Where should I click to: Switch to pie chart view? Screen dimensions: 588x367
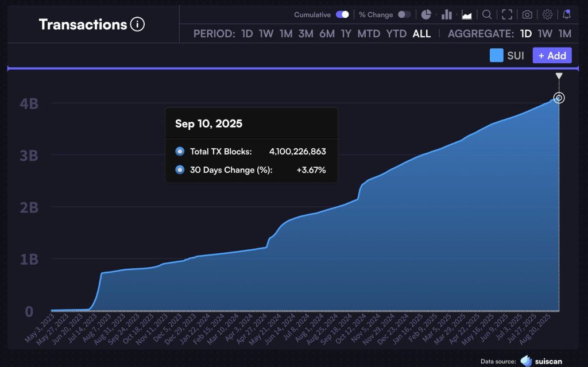point(426,15)
